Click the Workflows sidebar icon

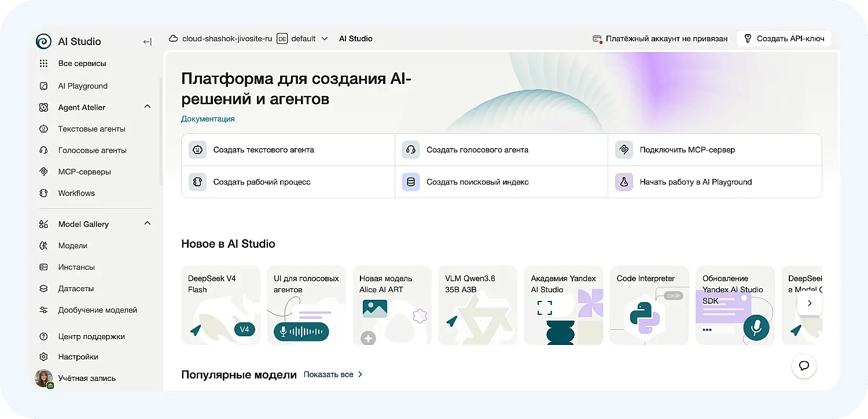pyautogui.click(x=43, y=193)
